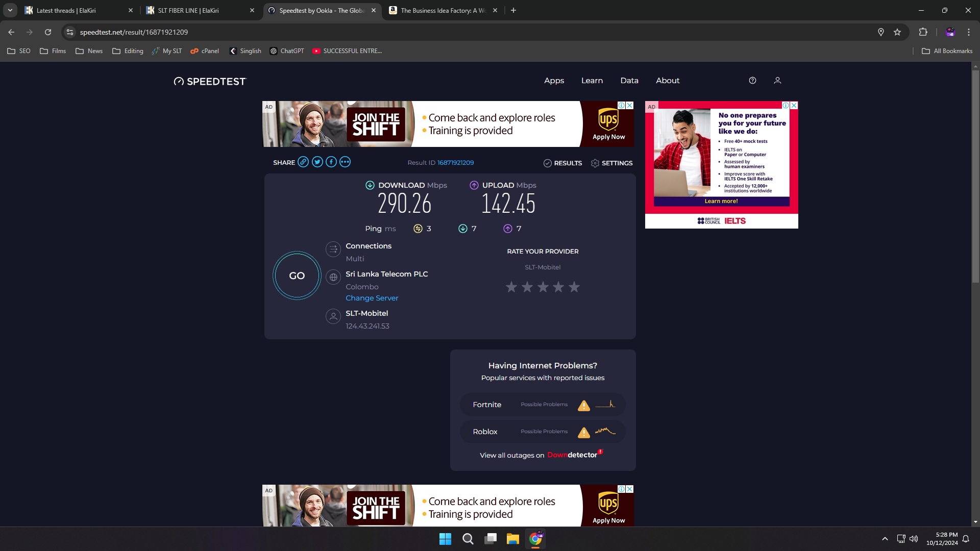Switch to SLT FIBER LINE tab

click(199, 10)
